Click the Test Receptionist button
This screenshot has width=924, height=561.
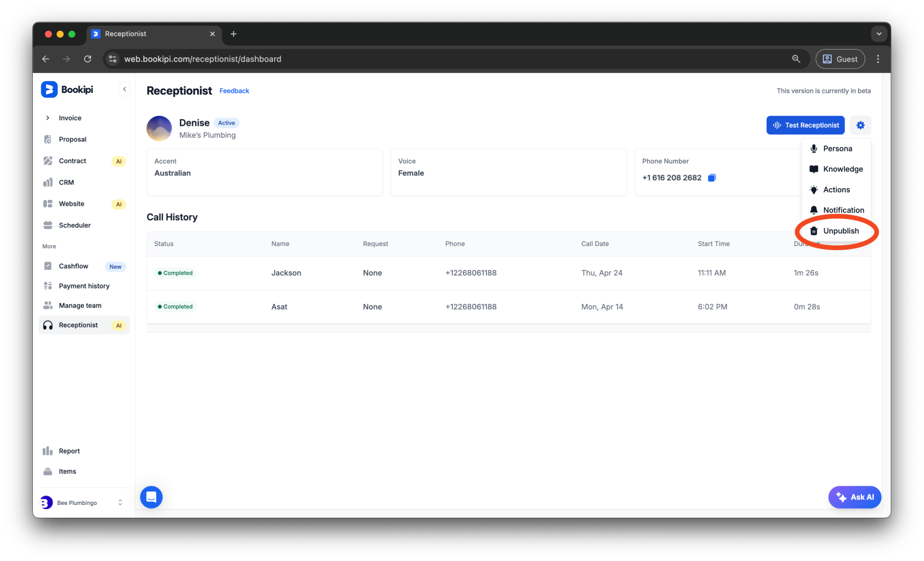[805, 125]
